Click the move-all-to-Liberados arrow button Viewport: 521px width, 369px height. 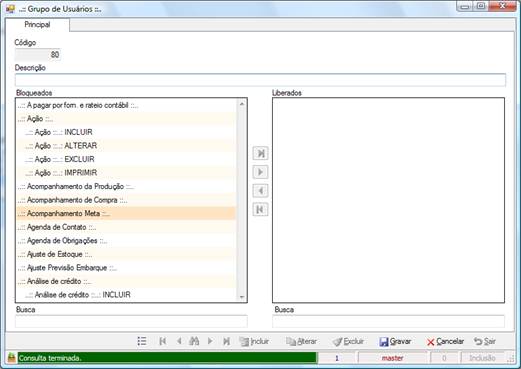click(260, 153)
